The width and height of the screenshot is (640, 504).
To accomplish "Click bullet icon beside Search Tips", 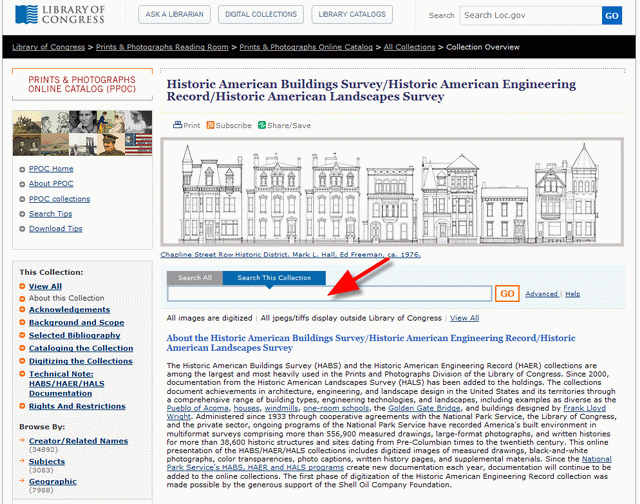I will click(x=22, y=214).
